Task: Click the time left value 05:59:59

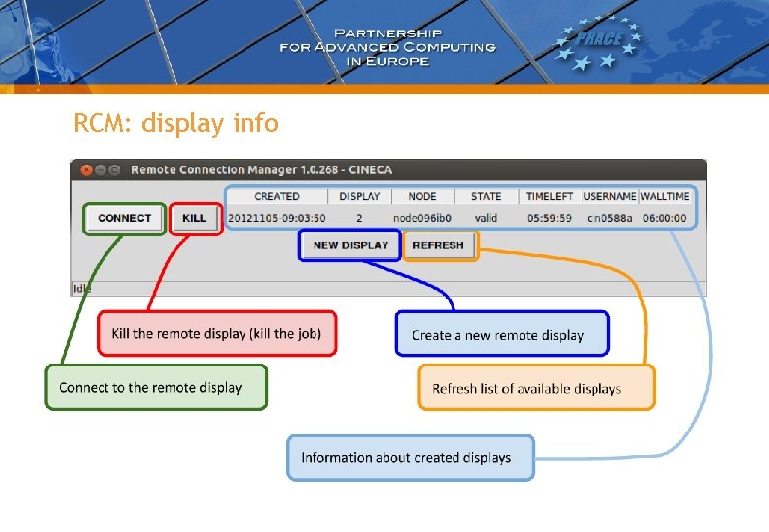Action: (550, 218)
